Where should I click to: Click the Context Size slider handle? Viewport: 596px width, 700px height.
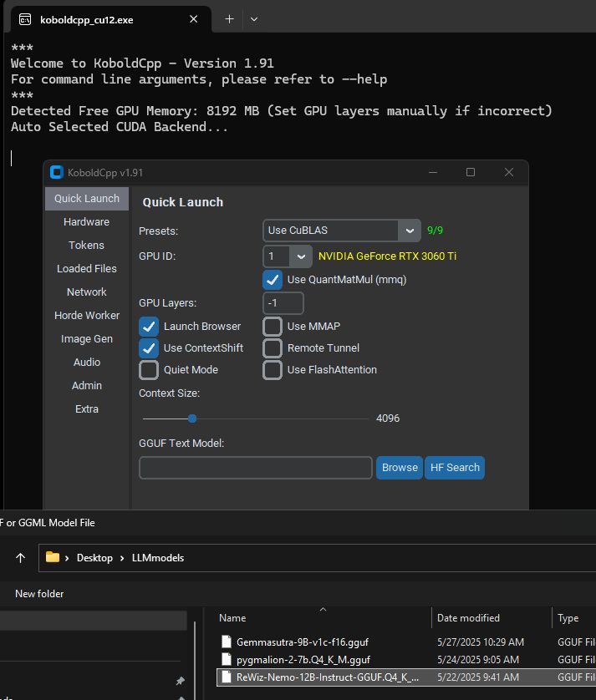coord(192,418)
